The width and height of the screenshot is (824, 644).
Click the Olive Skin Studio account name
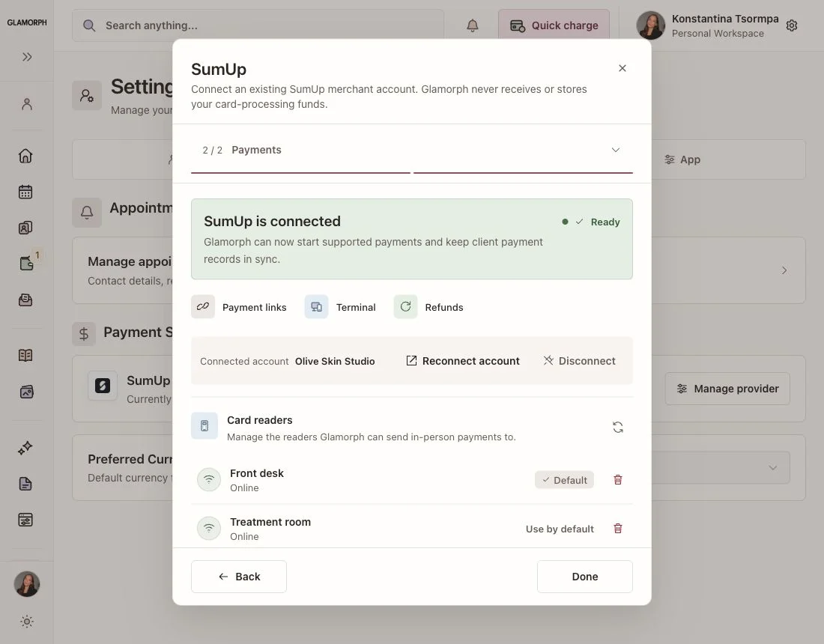coord(335,362)
